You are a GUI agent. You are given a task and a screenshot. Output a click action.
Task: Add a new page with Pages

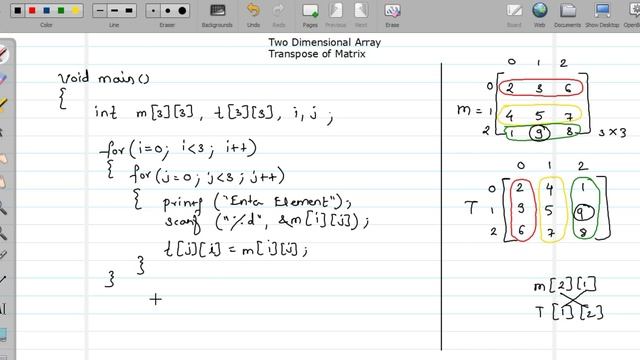pos(310,15)
